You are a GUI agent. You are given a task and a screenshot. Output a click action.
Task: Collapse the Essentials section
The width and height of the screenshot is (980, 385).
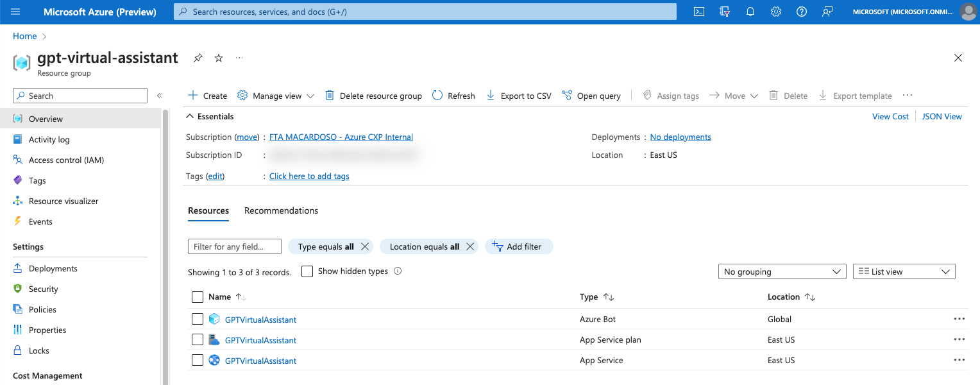210,116
